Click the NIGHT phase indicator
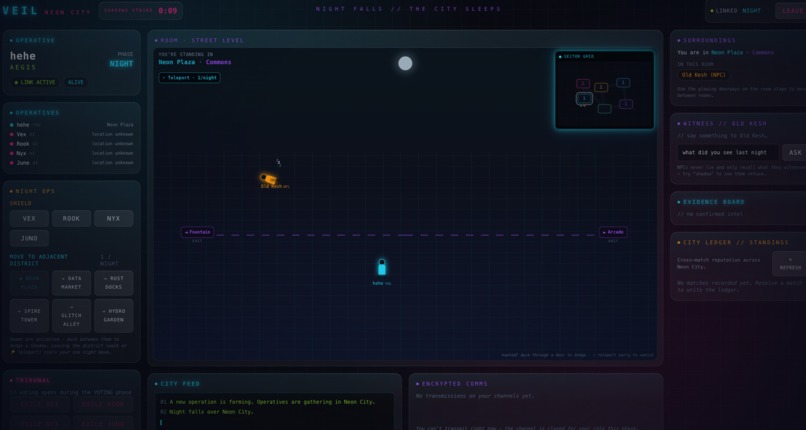806x430 pixels. click(x=121, y=64)
